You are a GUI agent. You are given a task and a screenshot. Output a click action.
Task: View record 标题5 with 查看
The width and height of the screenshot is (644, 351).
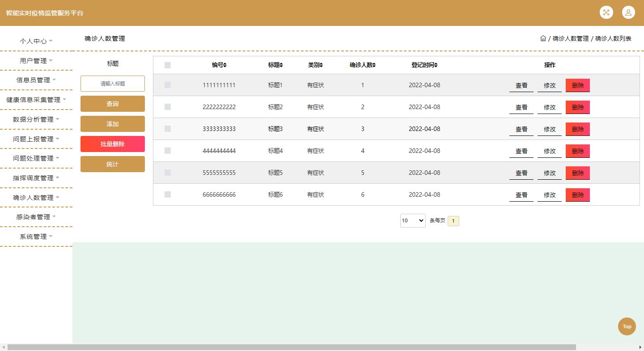click(521, 173)
